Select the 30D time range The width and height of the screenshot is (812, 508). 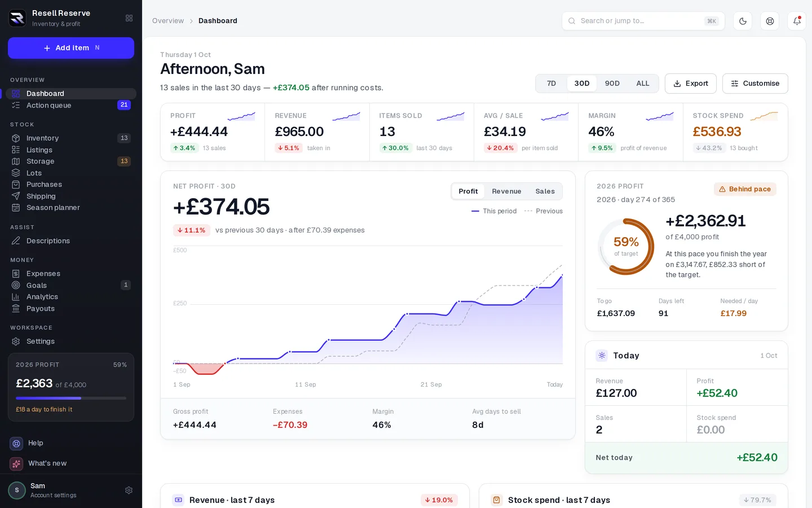[582, 84]
